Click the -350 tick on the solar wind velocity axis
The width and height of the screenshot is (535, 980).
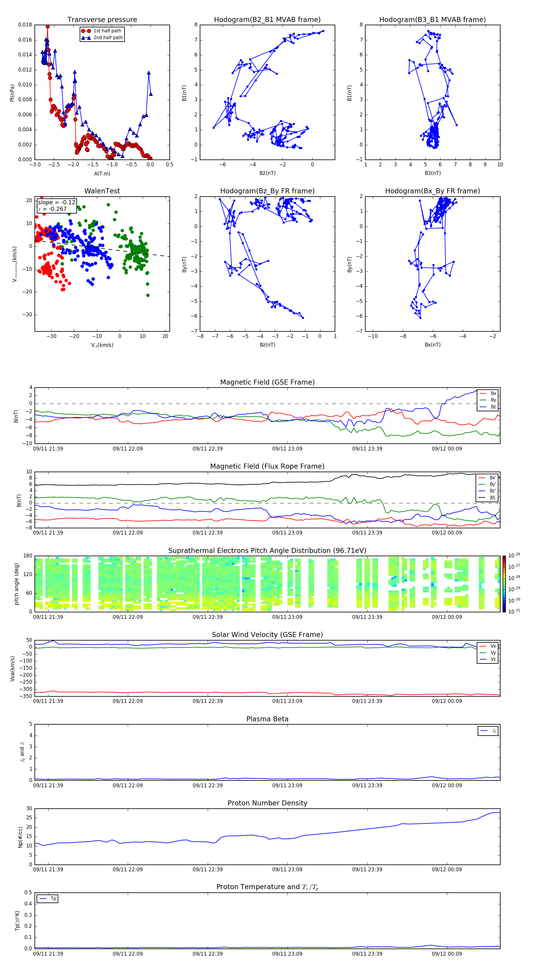(25, 696)
